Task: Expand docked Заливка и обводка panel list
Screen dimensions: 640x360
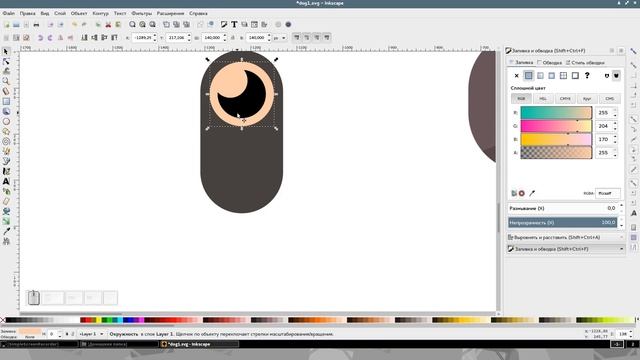Action: [x=621, y=249]
